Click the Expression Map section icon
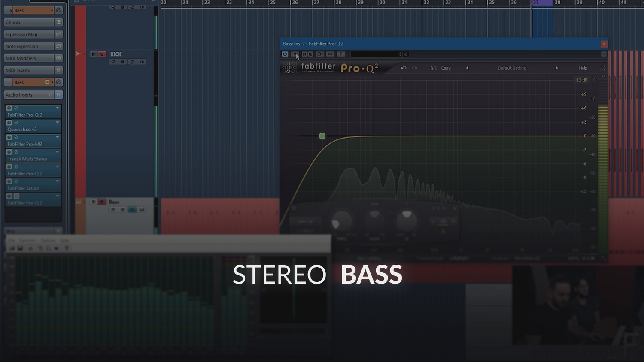This screenshot has height=362, width=644. coord(59,34)
